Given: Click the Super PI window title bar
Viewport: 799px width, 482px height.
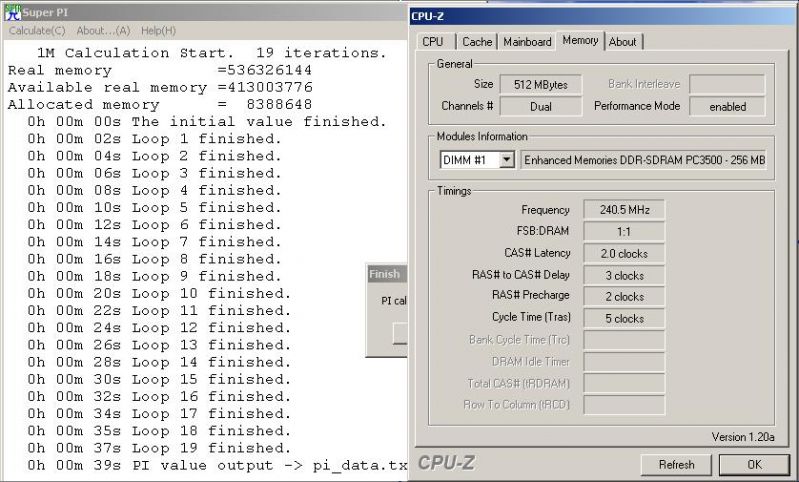Looking at the screenshot, I should click(205, 12).
